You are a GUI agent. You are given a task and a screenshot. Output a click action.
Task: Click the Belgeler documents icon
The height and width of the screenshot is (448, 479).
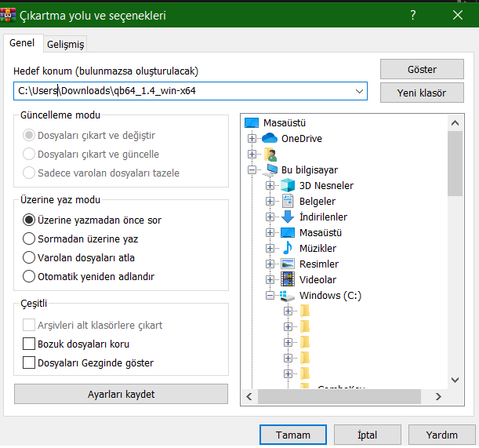point(288,202)
